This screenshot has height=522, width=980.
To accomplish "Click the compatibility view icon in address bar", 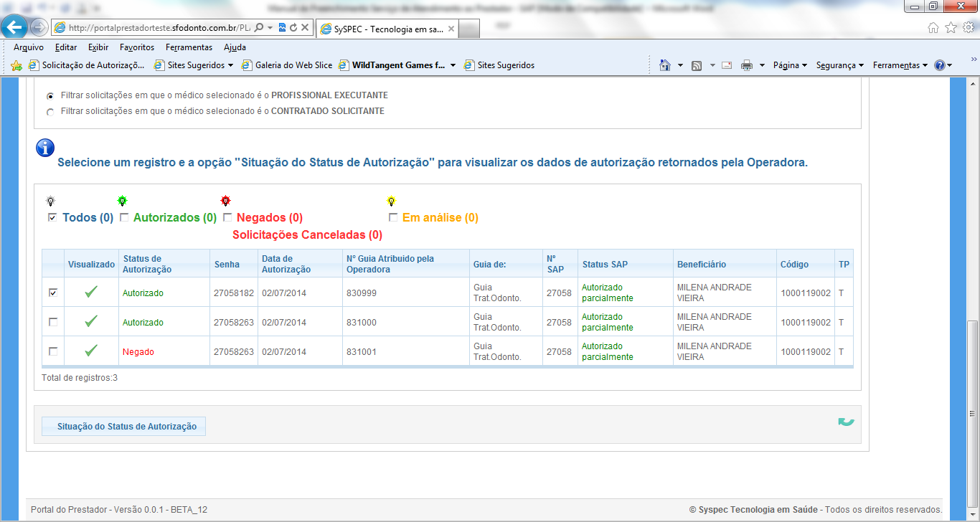I will [x=282, y=28].
